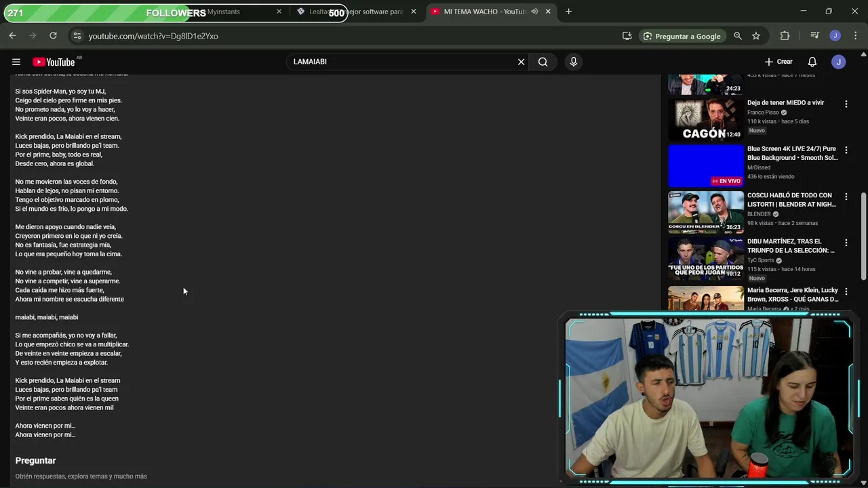Click the YouTube search magnifier button

(x=543, y=62)
